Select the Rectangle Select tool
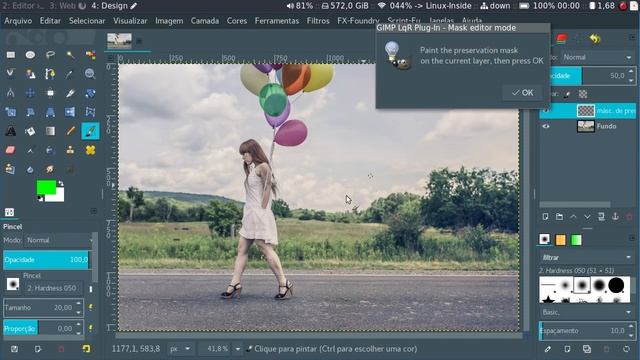640x360 pixels. coord(11,55)
